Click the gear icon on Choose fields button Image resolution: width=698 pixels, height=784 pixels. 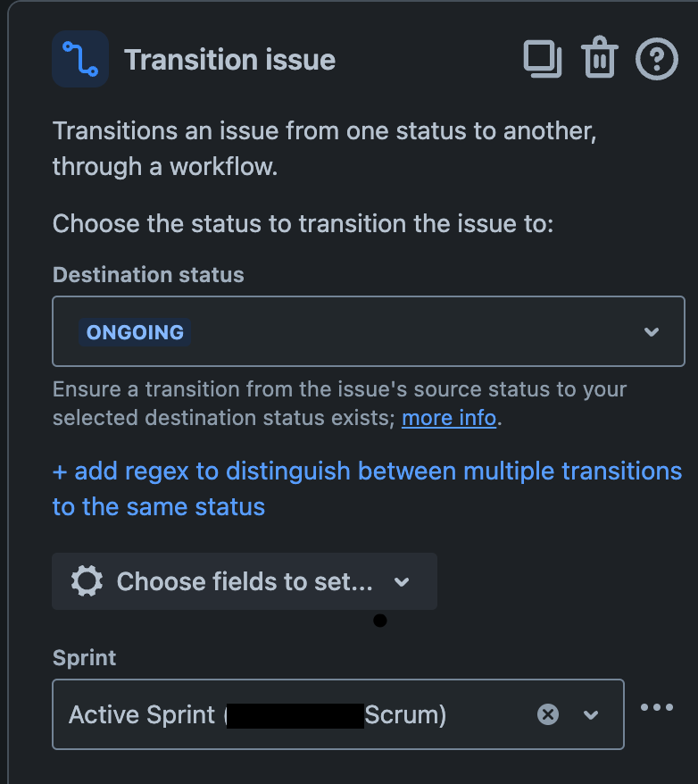point(85,581)
